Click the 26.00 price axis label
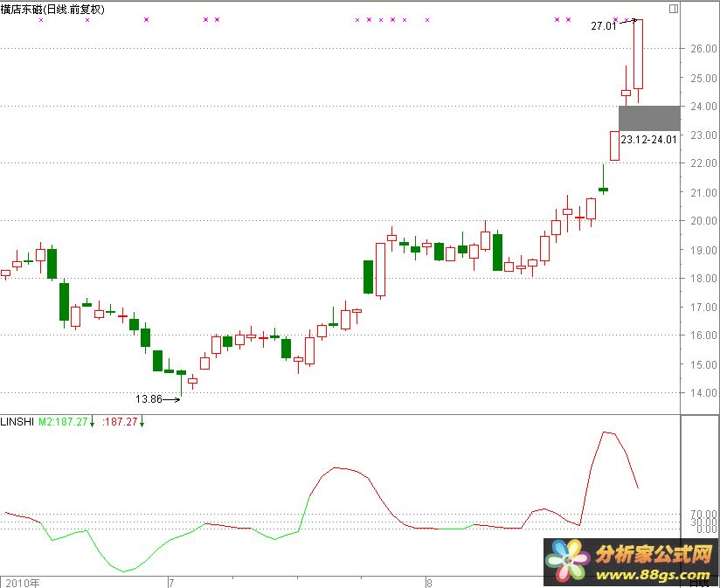Viewport: 720px width, 588px height. pos(704,49)
